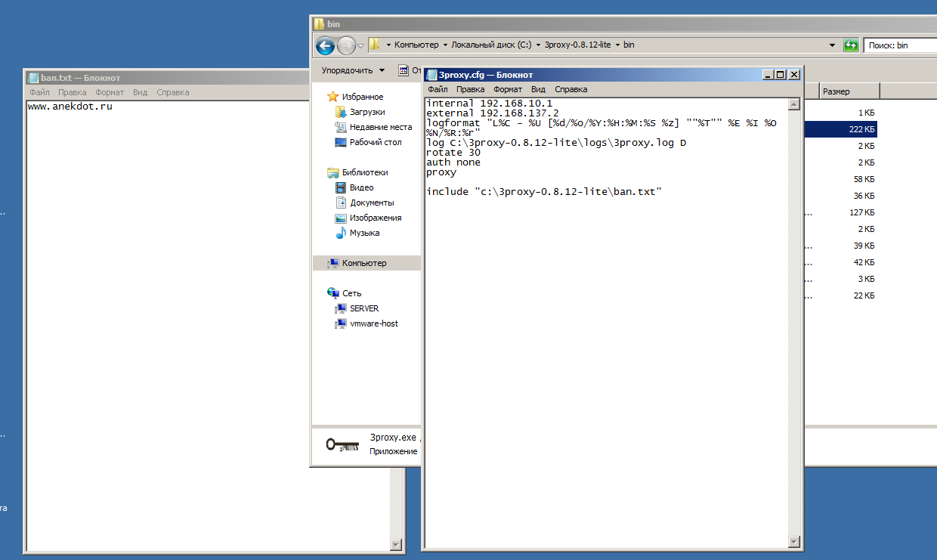Open 'Формат' menu in 3proxy.cfg Notepad
The width and height of the screenshot is (937, 560).
click(x=508, y=89)
